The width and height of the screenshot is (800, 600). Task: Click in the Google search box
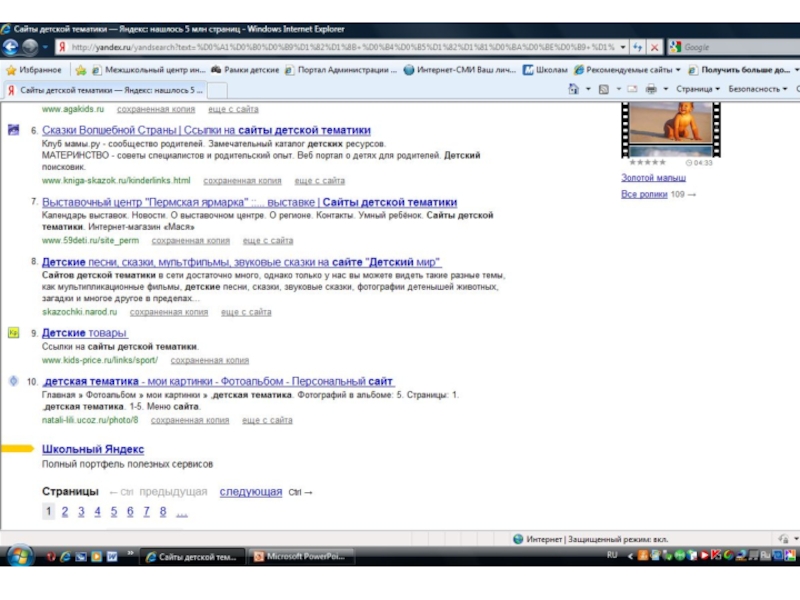click(x=735, y=47)
